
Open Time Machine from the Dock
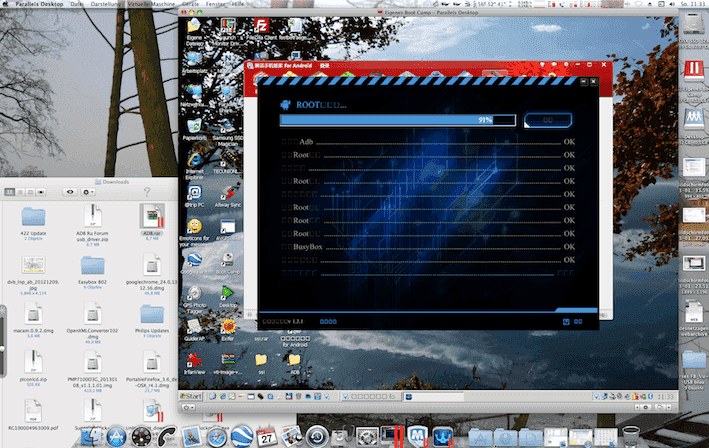click(x=317, y=437)
